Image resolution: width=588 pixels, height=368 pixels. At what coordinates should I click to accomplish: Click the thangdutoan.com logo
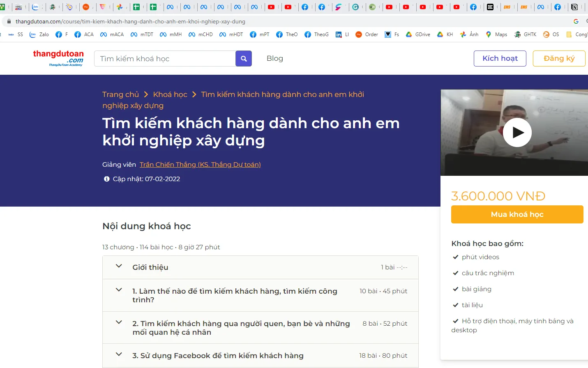58,58
